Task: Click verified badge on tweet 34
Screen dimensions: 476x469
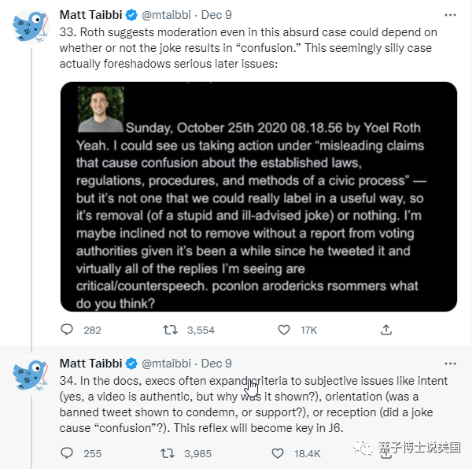Action: coord(131,364)
